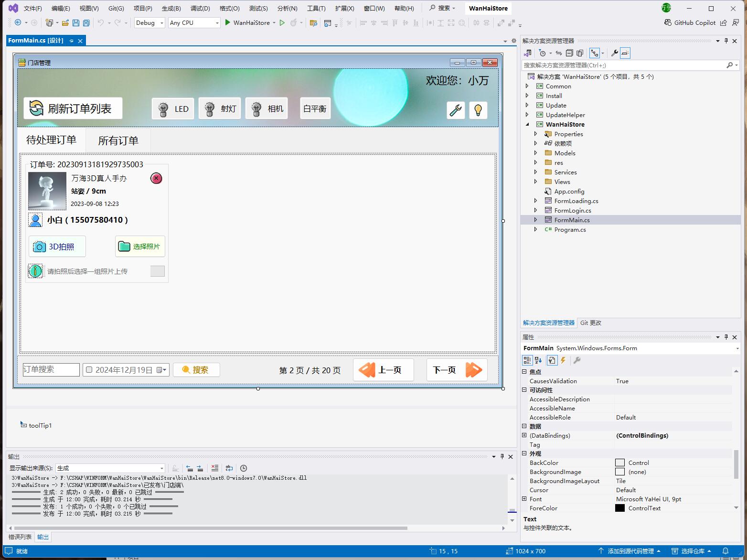Click the 刷新订单列表 button
This screenshot has height=560, width=747.
pyautogui.click(x=73, y=108)
